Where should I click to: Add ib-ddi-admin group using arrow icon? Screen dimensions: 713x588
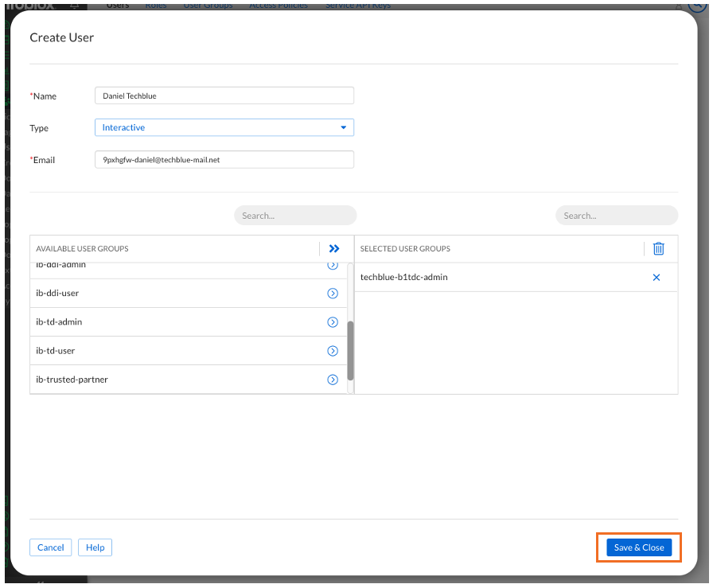(333, 267)
